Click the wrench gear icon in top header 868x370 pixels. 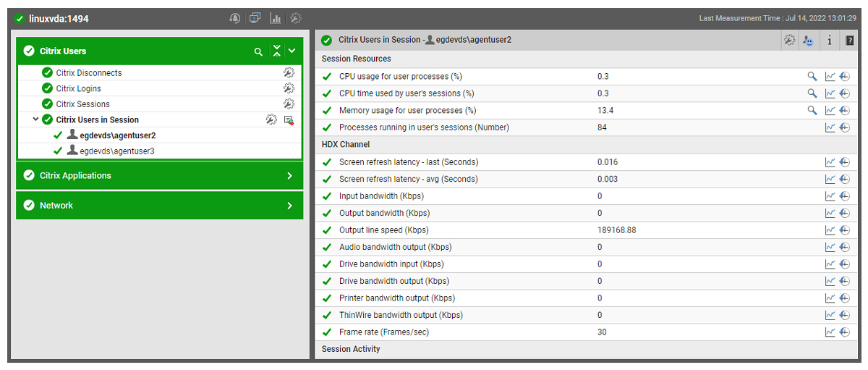(296, 18)
